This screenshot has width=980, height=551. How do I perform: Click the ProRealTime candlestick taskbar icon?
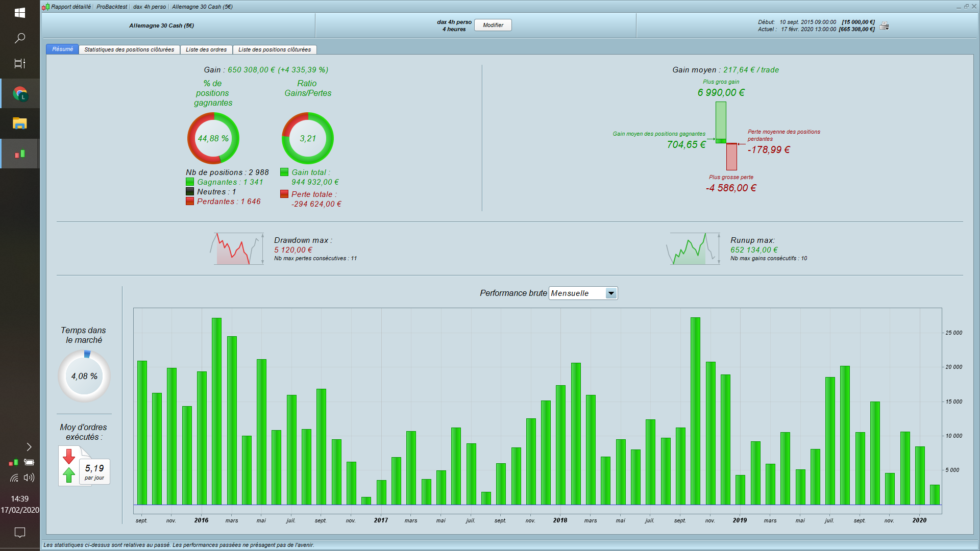[20, 154]
